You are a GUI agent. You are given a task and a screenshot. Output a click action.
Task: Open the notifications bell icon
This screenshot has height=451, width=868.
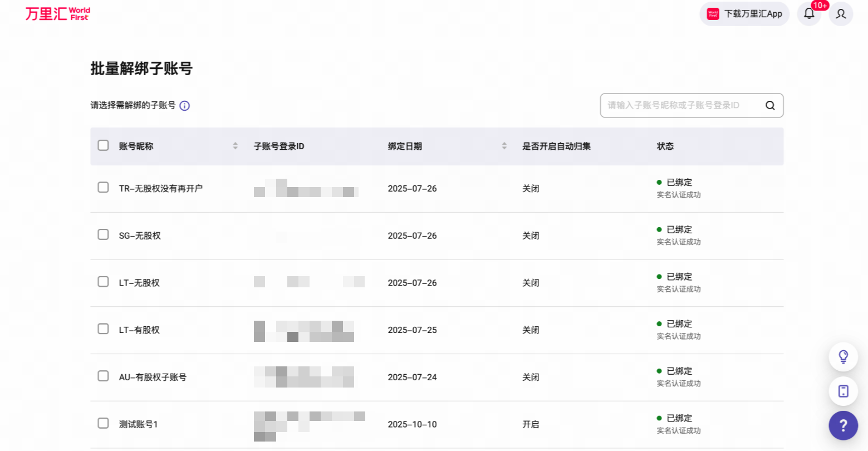tap(809, 13)
